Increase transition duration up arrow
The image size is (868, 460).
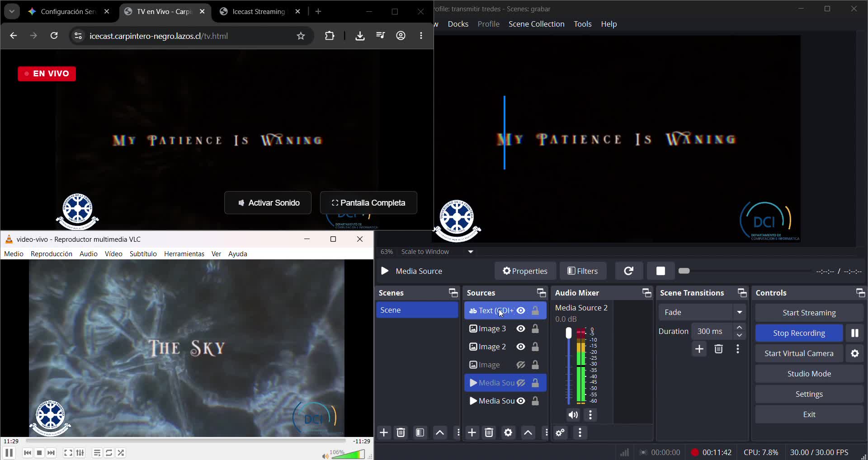click(740, 327)
